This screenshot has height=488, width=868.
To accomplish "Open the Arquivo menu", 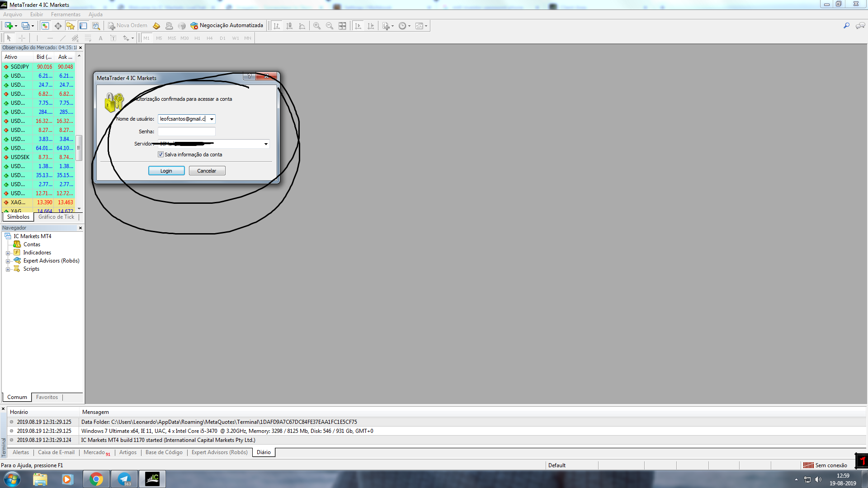I will click(13, 14).
